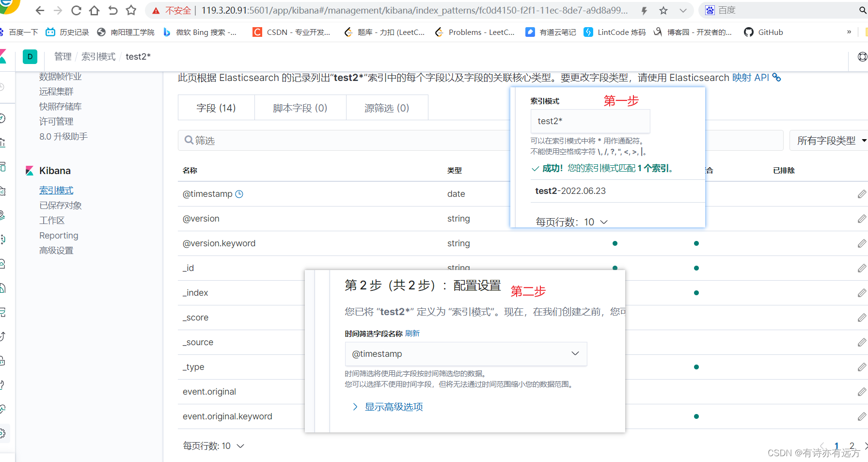Click the star icon right of address
Image resolution: width=868 pixels, height=462 pixels.
coord(663,10)
